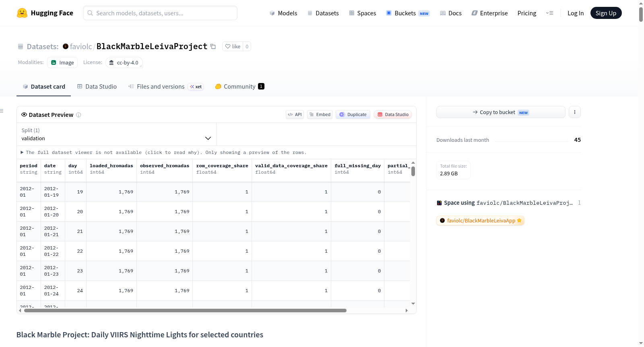Click the Duplicate dataset button
Image resolution: width=644 pixels, height=347 pixels.
point(353,114)
